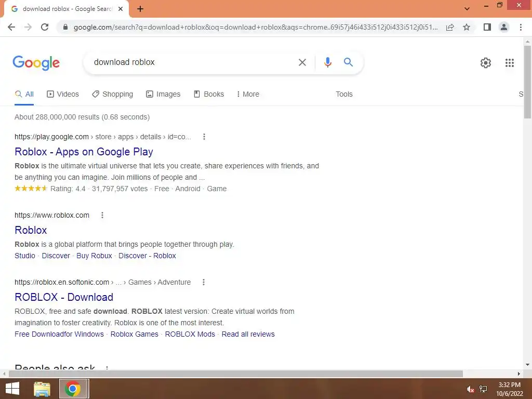Viewport: 532px width, 399px height.
Task: Go back to the previous page
Action: click(11, 27)
